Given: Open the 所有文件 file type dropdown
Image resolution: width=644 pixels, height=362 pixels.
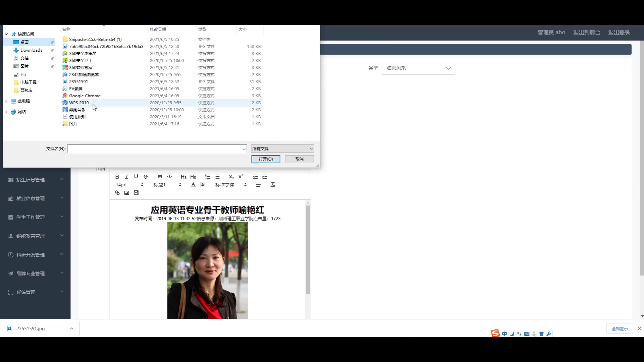Looking at the screenshot, I should coord(282,148).
